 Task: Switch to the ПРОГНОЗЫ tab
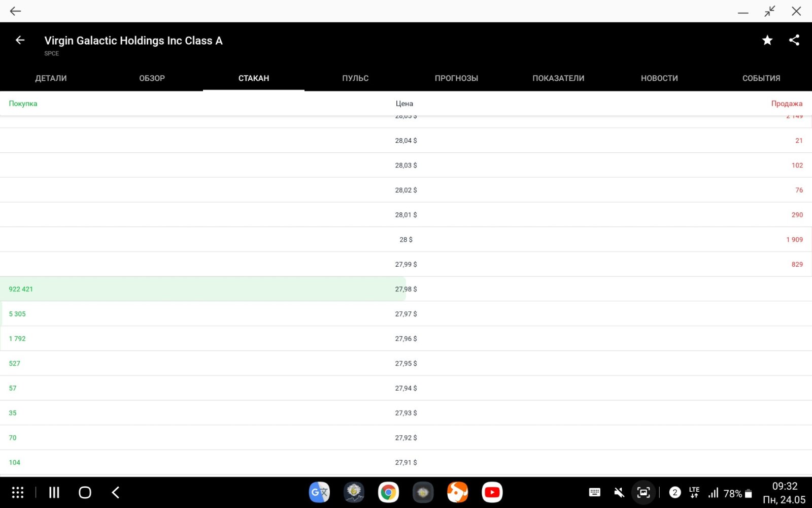tap(457, 78)
